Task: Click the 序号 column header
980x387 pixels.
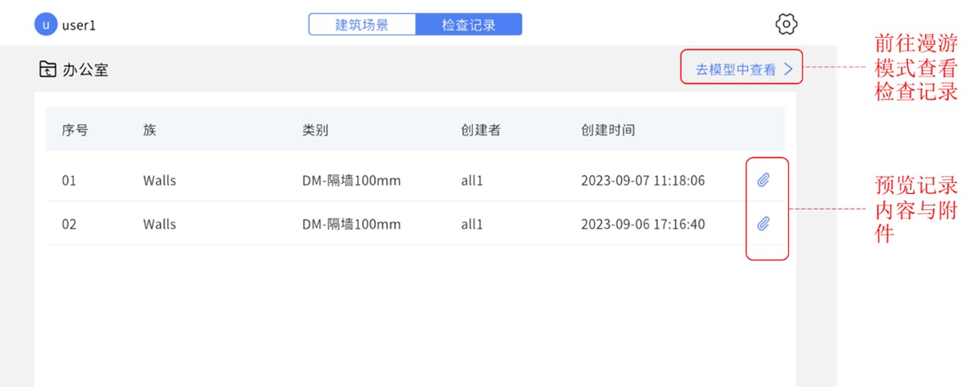Action: point(75,130)
